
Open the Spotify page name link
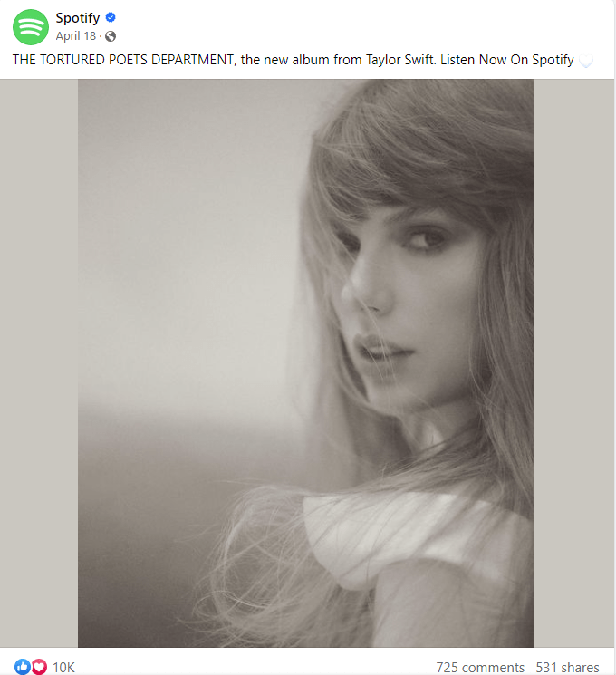click(x=78, y=17)
